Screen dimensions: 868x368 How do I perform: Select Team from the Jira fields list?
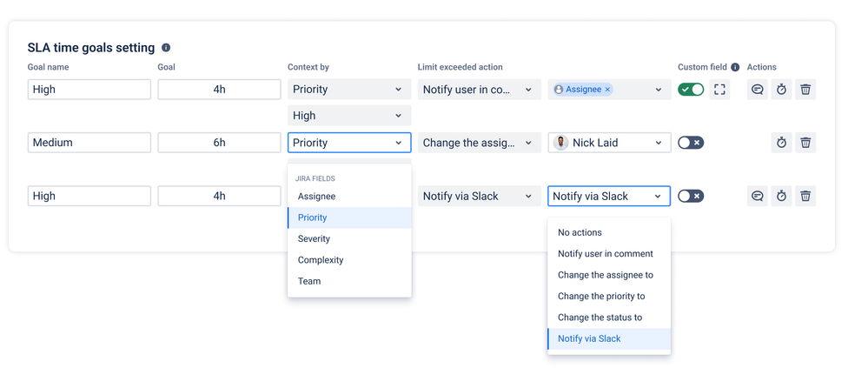[349, 281]
